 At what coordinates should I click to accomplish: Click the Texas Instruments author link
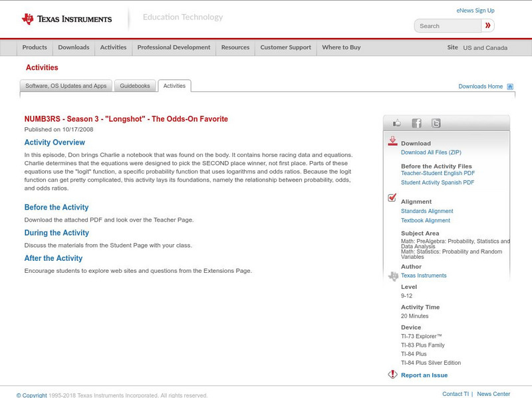click(x=424, y=276)
